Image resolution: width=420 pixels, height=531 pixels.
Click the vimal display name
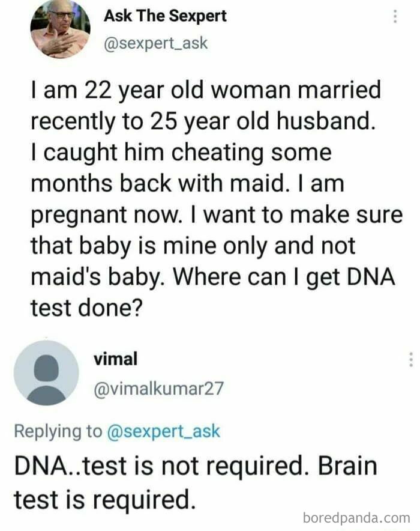click(115, 359)
